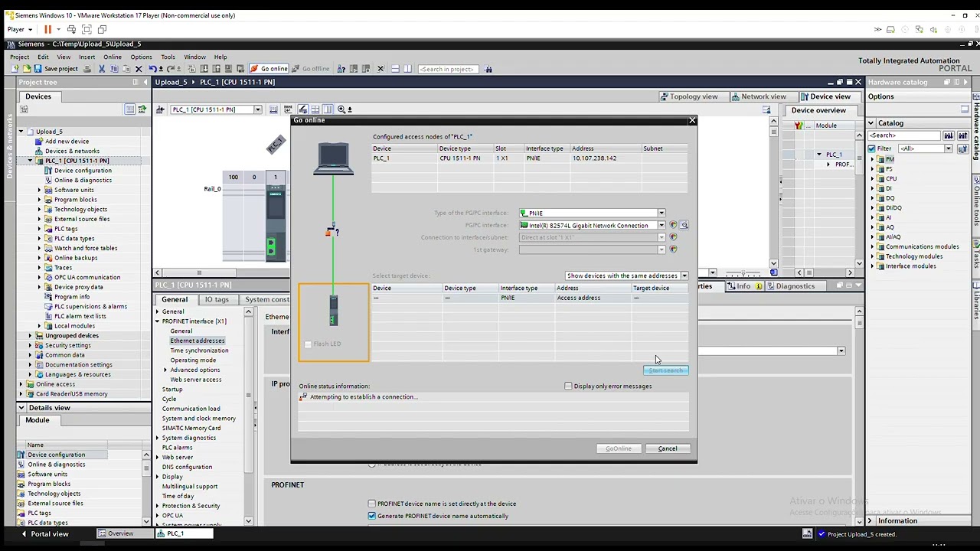Open the Options menu
The width and height of the screenshot is (980, 551).
point(141,57)
